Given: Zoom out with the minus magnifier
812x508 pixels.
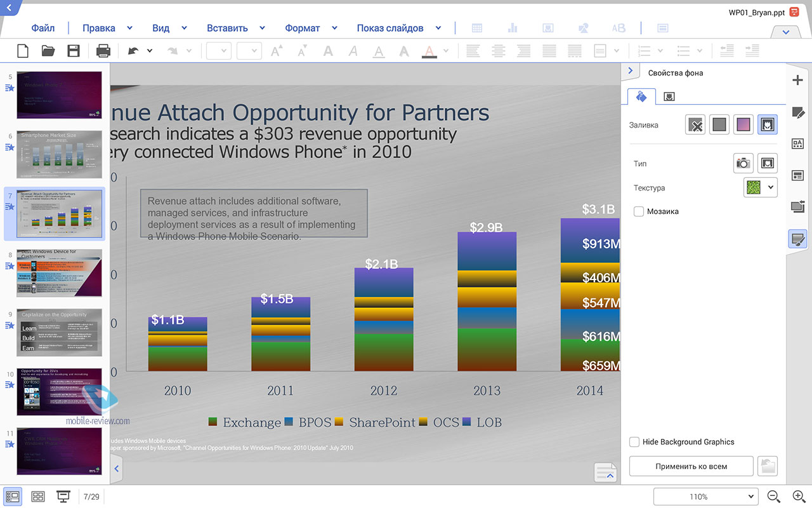Looking at the screenshot, I should [773, 497].
